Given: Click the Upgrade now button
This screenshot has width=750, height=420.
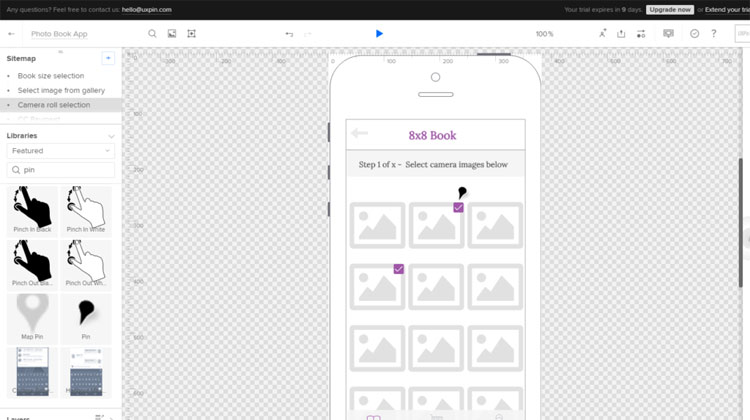Looking at the screenshot, I should click(x=669, y=9).
